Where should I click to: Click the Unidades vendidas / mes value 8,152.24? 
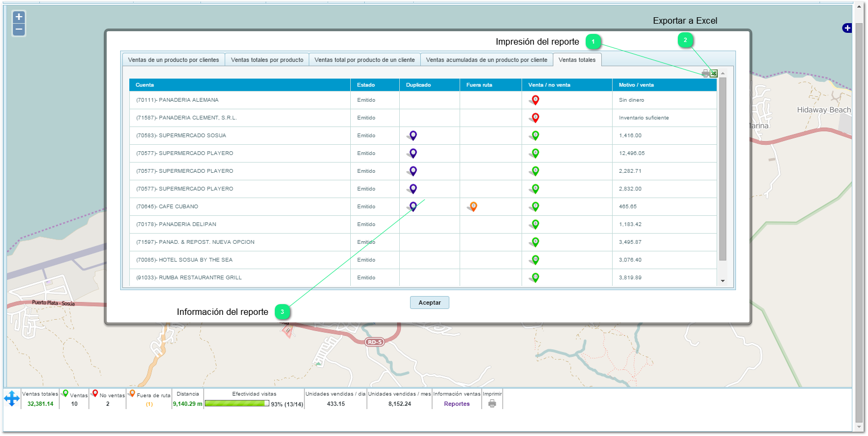pos(400,404)
